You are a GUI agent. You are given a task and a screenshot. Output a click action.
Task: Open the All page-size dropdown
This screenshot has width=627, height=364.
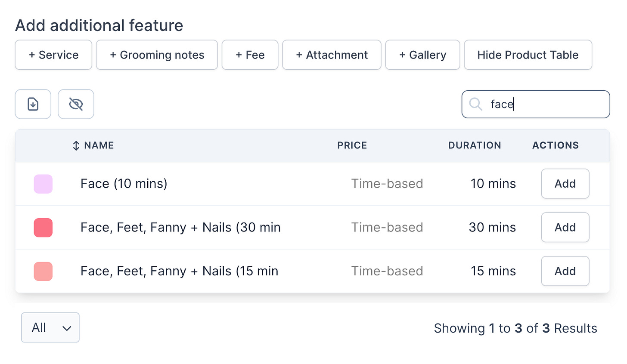tap(50, 328)
